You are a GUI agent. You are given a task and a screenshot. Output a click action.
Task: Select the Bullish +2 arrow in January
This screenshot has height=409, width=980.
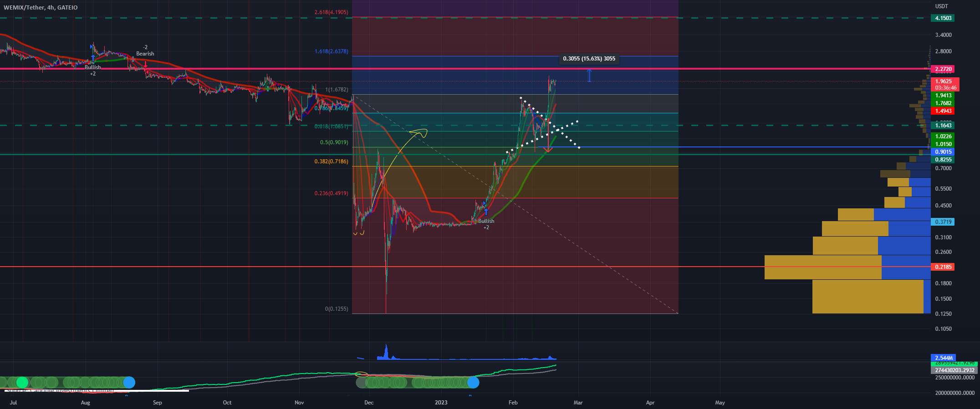click(486, 212)
